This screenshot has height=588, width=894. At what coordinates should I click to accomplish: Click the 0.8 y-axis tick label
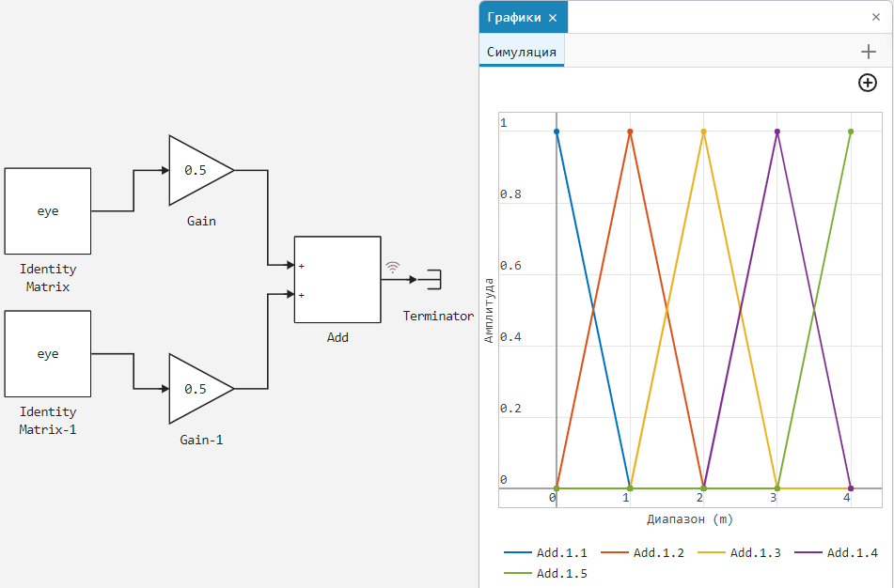(510, 194)
